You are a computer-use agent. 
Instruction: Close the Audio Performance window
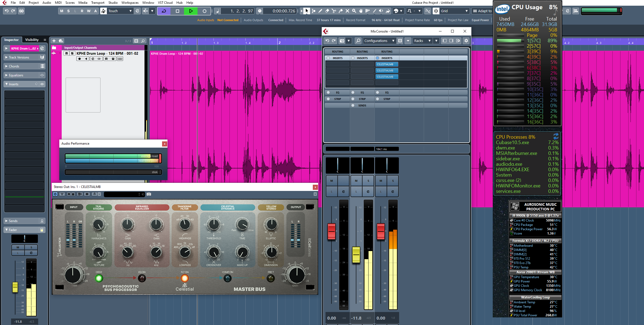tap(165, 144)
